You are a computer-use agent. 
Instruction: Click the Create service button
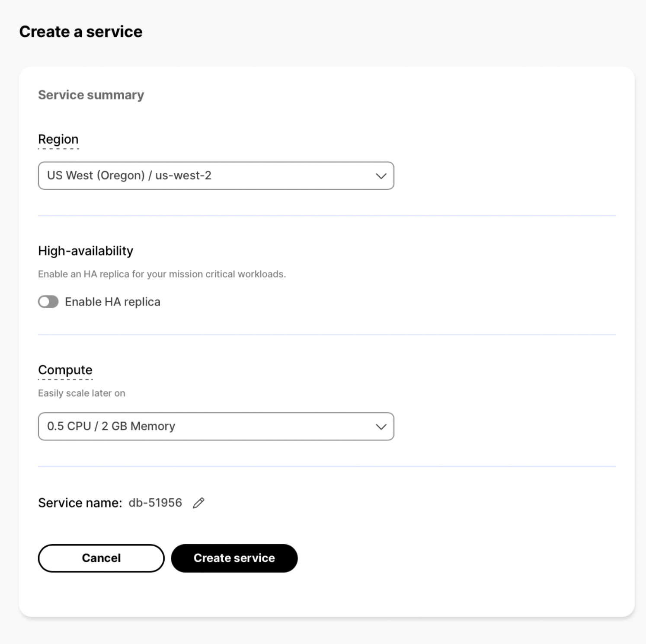coord(234,558)
